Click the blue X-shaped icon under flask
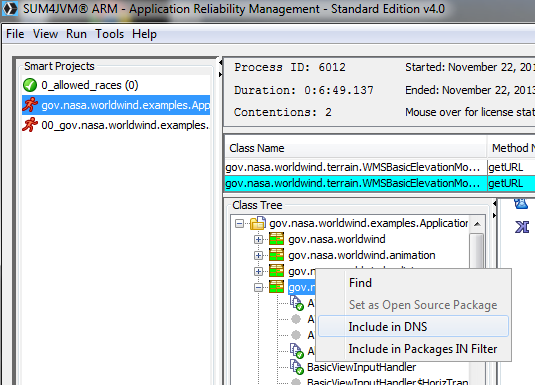Viewport: 535px width, 385px height. coord(522,227)
